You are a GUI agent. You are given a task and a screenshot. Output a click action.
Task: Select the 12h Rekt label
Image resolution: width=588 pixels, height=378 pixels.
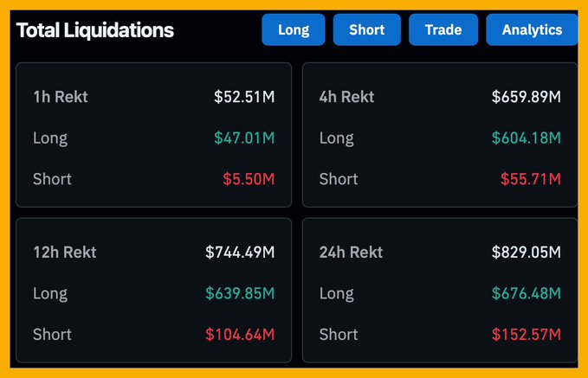65,253
